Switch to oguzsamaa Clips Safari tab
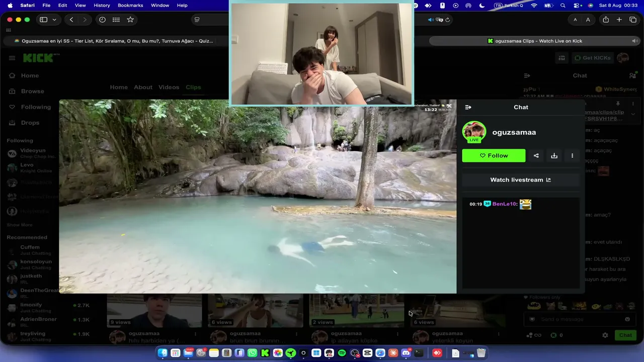This screenshot has width=644, height=362. (535, 41)
